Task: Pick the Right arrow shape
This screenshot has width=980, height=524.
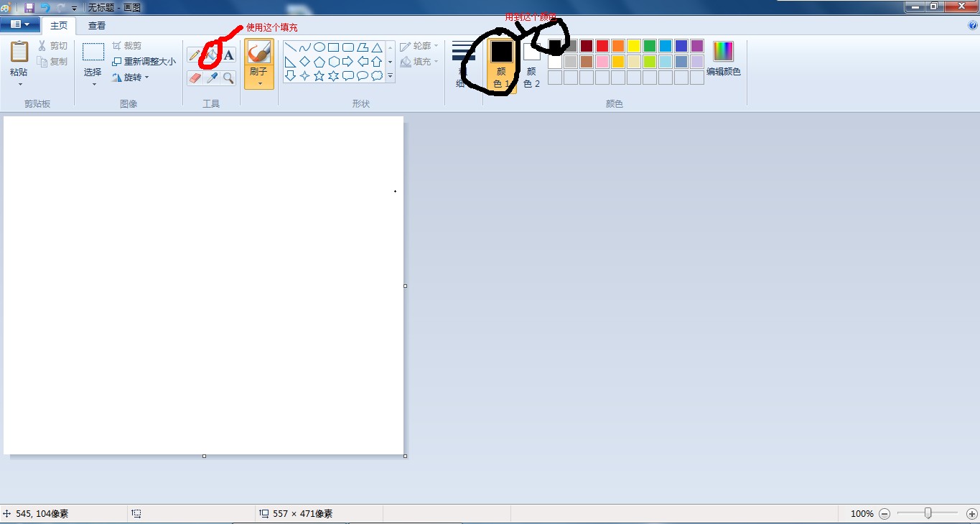Action: point(348,62)
